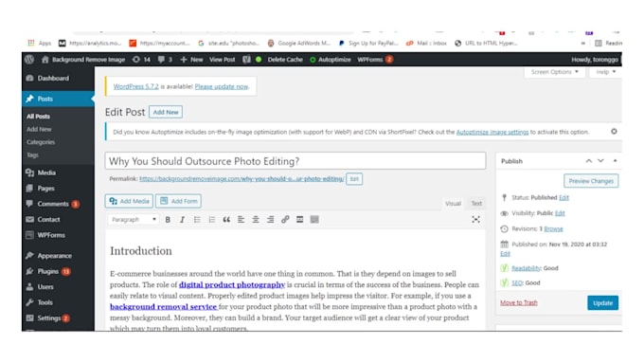This screenshot has height=363, width=644.
Task: Click the WordPress 5.7.2 link
Action: (x=136, y=86)
